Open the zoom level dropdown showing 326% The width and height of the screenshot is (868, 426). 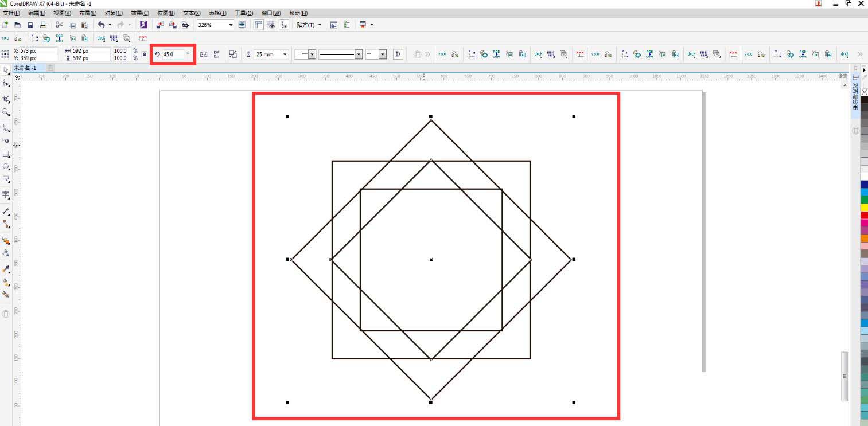231,25
